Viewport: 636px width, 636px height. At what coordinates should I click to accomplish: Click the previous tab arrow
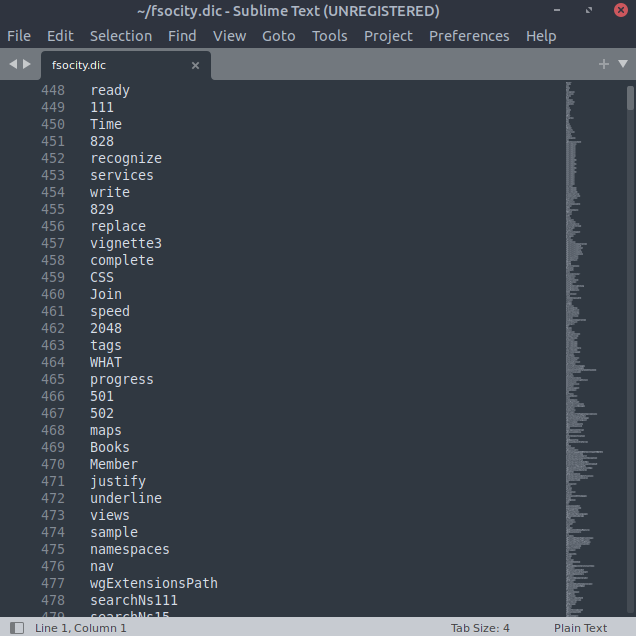coord(13,64)
